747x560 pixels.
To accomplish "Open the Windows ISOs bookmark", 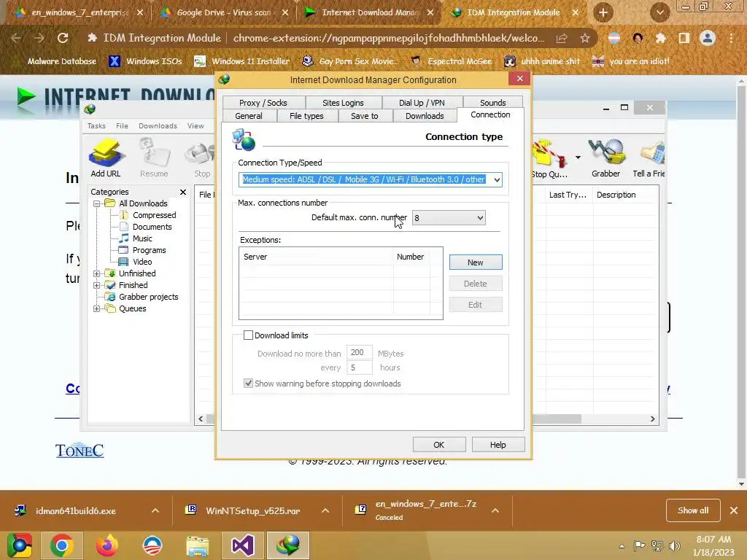I will tap(145, 61).
